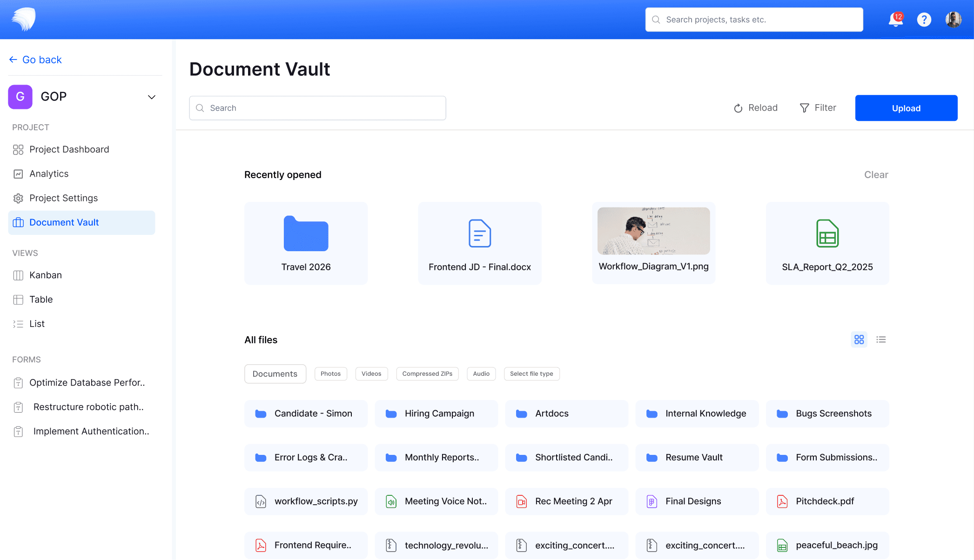This screenshot has height=560, width=974.
Task: Click the Reload icon
Action: pos(738,108)
